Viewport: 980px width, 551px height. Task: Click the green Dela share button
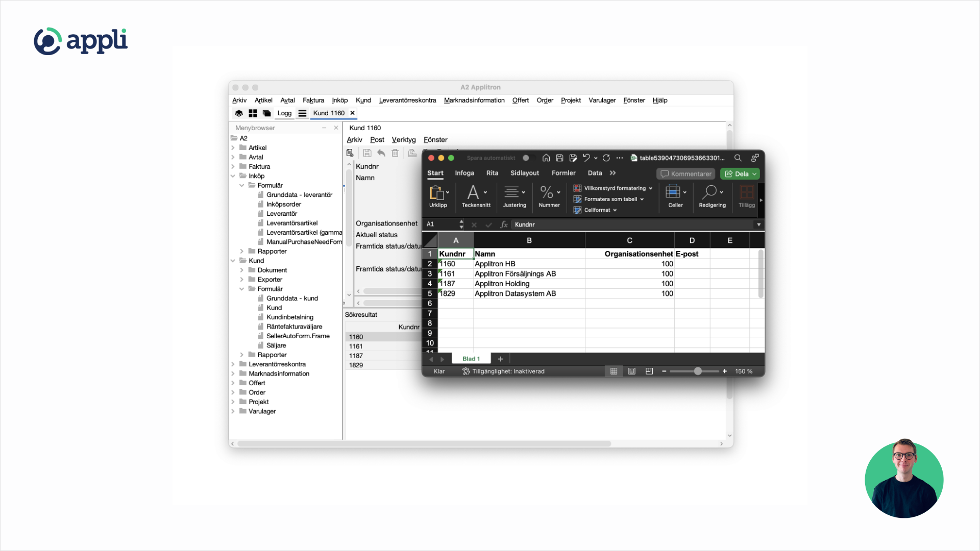point(740,174)
